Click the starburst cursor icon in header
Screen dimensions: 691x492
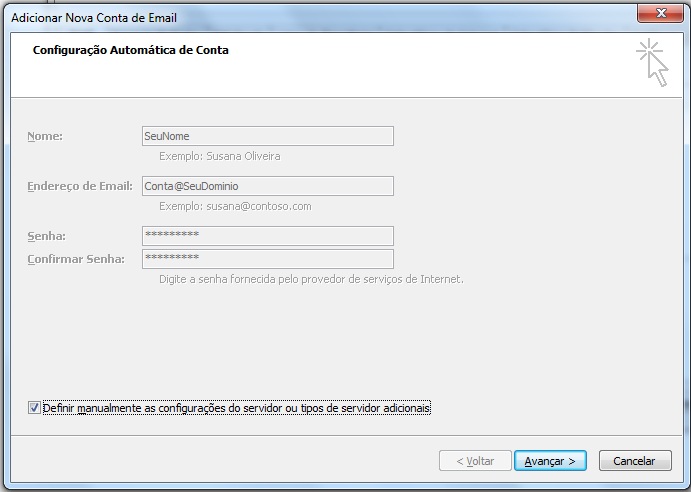653,63
